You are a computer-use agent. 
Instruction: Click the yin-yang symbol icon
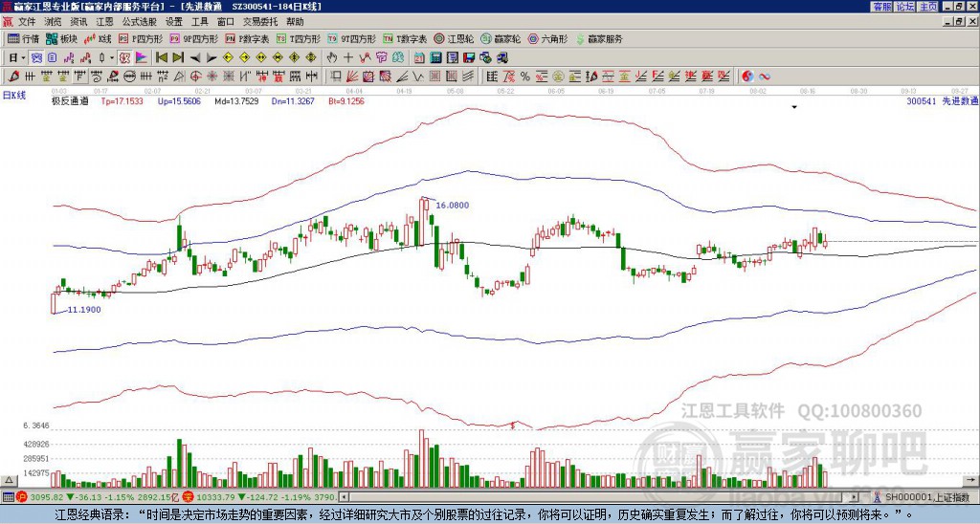tap(747, 76)
